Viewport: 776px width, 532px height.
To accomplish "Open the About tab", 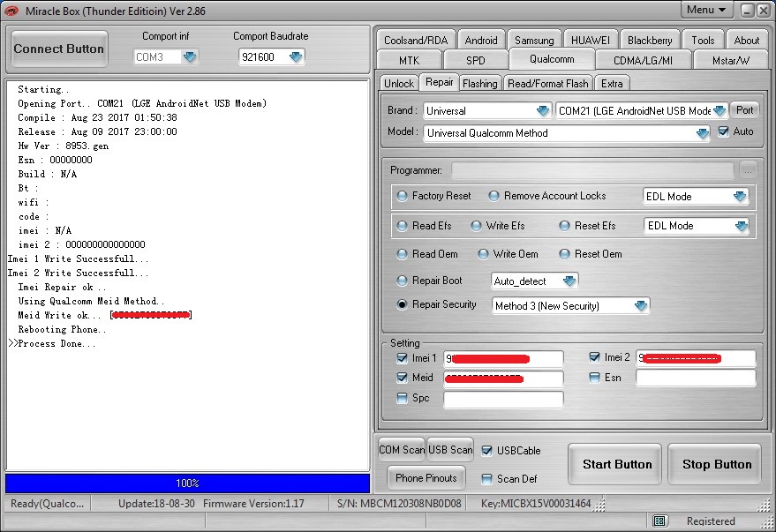I will point(746,40).
